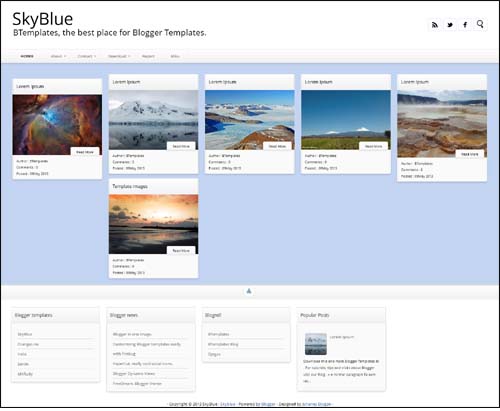Viewport: 500px width, 411px height.
Task: Click the Blogger news widget heading
Action: 124,315
